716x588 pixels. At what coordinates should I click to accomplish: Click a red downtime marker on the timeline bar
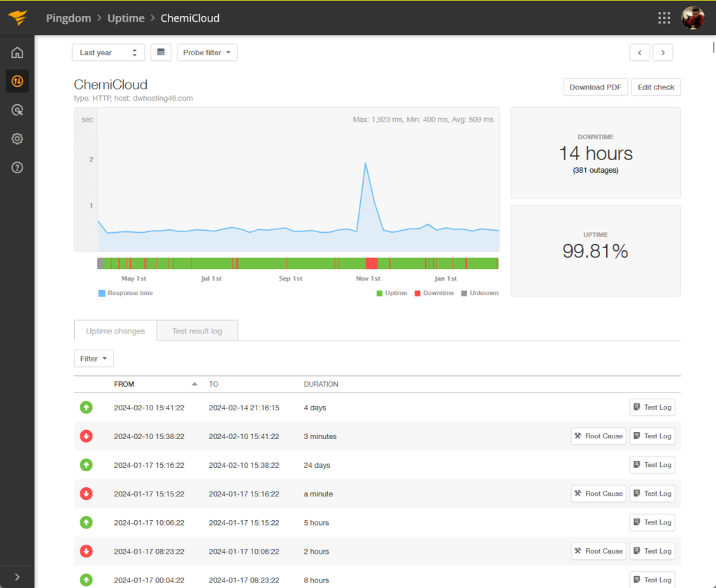[x=371, y=263]
